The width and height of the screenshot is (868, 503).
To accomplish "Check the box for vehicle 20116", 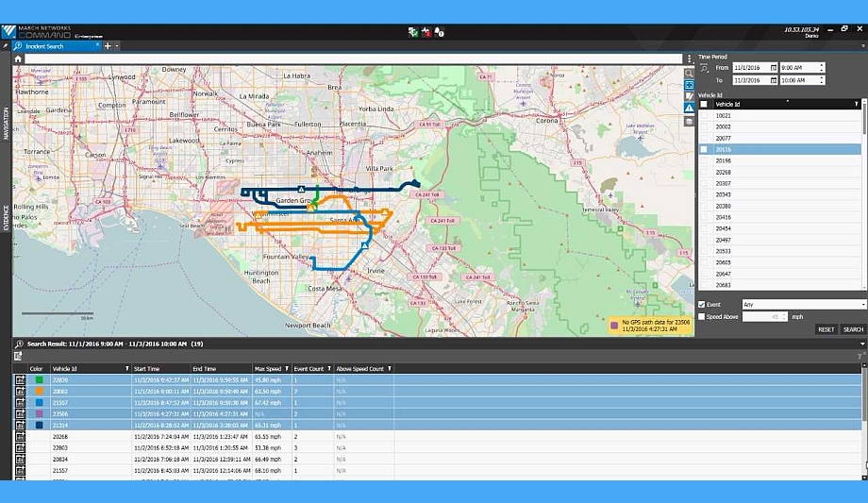I will (704, 149).
